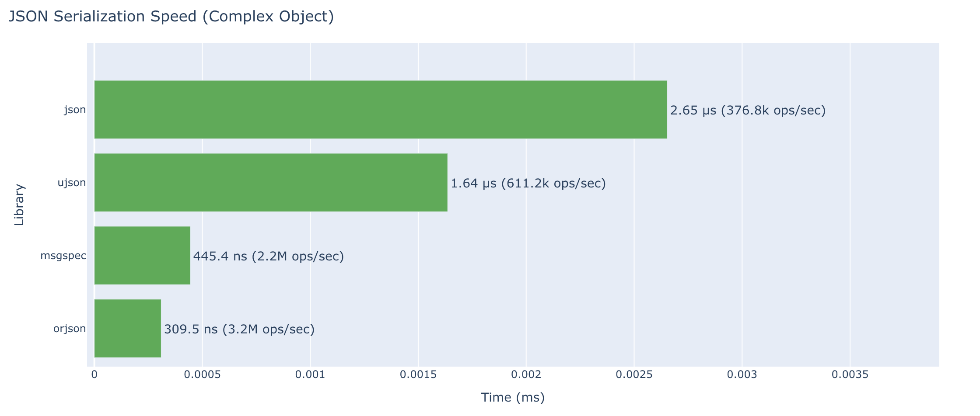The height and width of the screenshot is (416, 980).
Task: Click the 0.0005 x-axis tick label
Action: coord(202,375)
